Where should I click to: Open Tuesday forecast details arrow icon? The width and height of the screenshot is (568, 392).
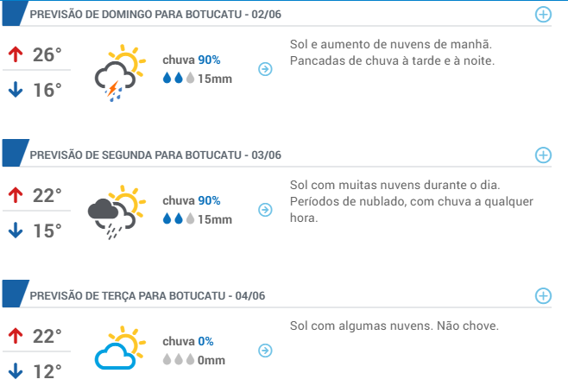click(265, 351)
